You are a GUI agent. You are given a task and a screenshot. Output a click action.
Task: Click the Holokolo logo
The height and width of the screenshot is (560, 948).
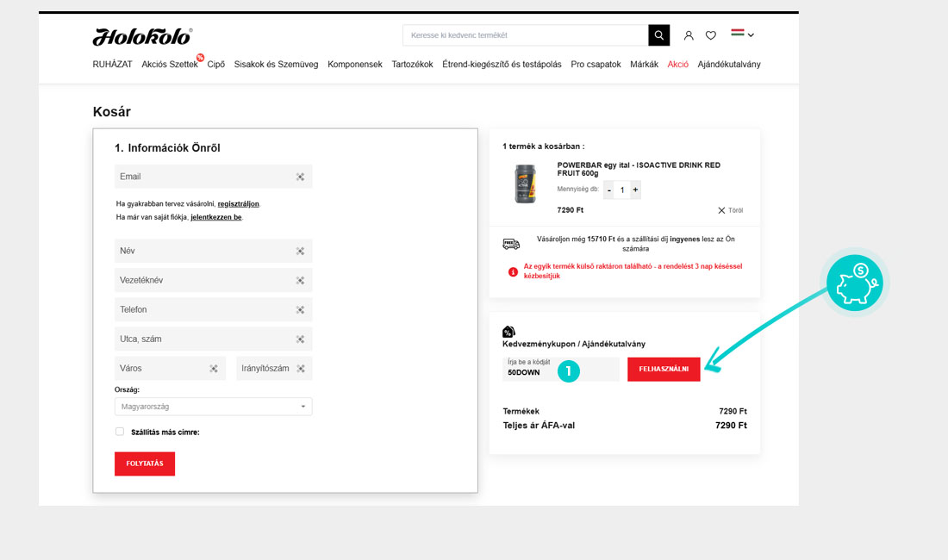(142, 36)
